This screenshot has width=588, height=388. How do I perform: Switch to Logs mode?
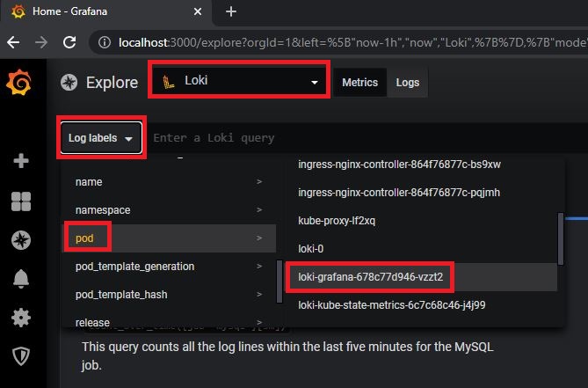(408, 82)
